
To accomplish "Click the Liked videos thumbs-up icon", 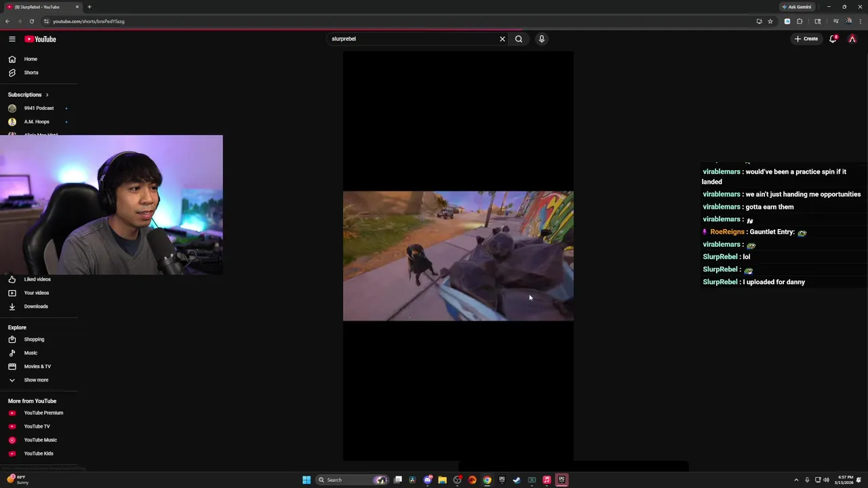I will 12,279.
